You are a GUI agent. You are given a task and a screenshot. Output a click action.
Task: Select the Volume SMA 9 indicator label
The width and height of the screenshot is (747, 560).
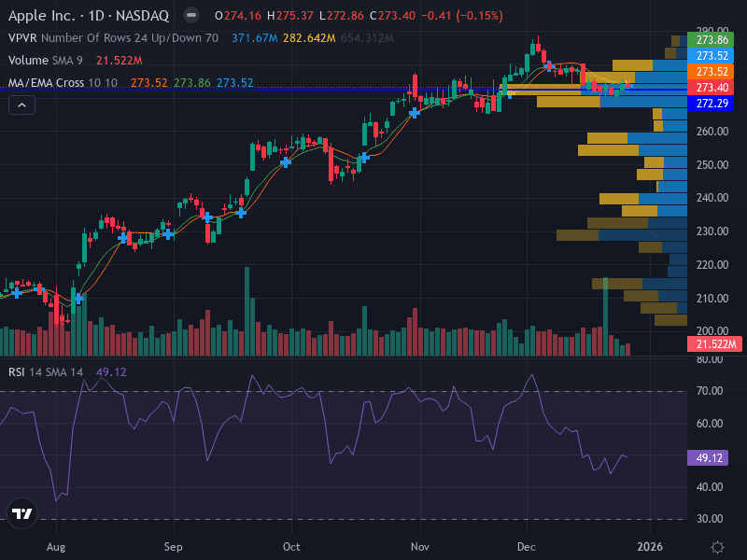[45, 61]
